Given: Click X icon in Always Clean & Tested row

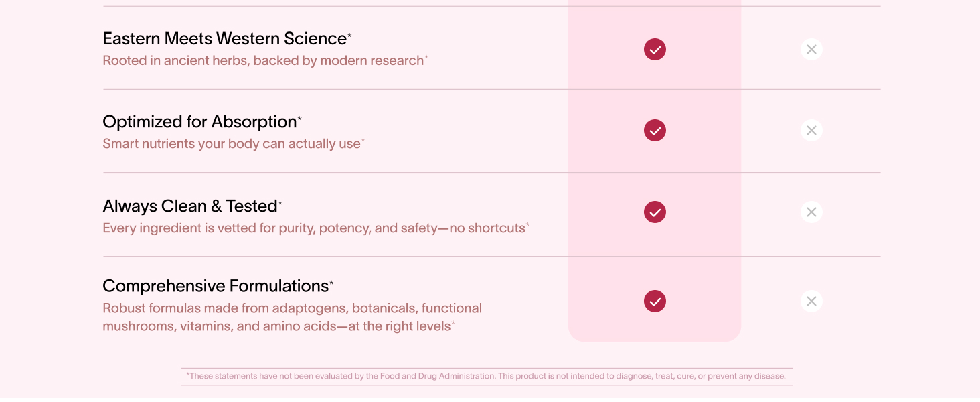Looking at the screenshot, I should click(811, 212).
